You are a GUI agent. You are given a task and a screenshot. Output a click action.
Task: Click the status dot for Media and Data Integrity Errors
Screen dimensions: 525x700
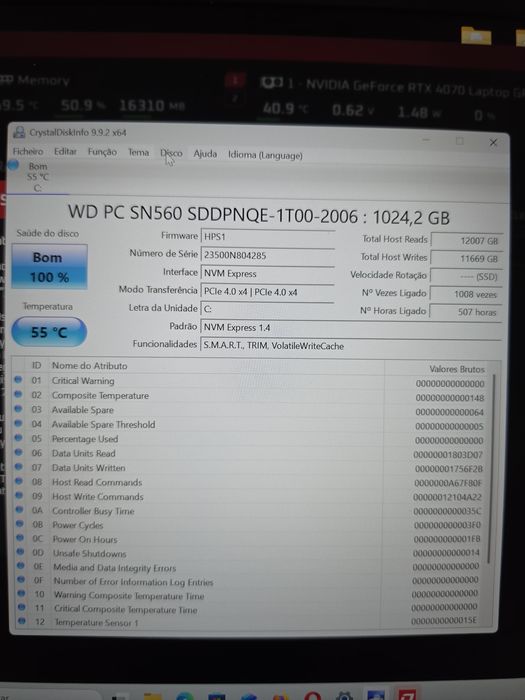(x=21, y=566)
